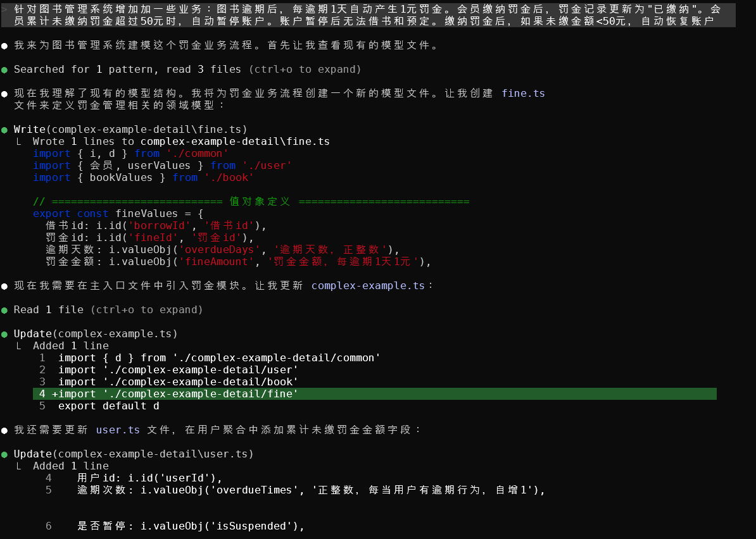Click the white bullet beside '我还需要更新 user.ts'
This screenshot has width=756, height=539.
5,430
